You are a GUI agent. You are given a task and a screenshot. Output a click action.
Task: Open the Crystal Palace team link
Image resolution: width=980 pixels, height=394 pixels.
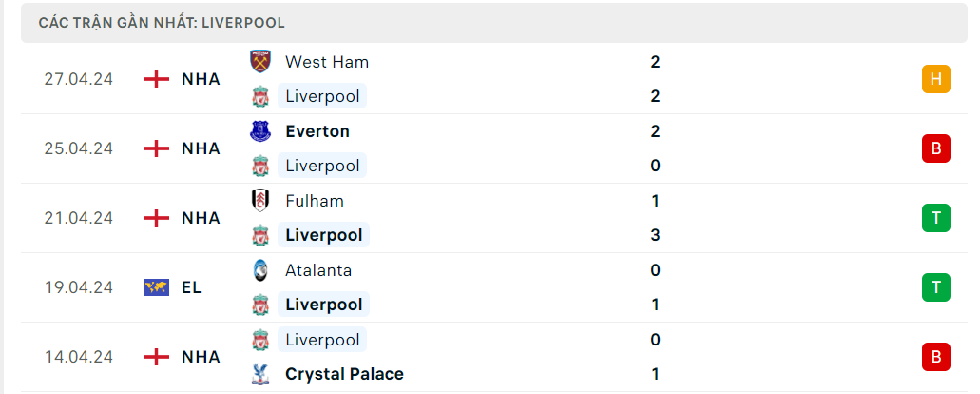pyautogui.click(x=344, y=374)
